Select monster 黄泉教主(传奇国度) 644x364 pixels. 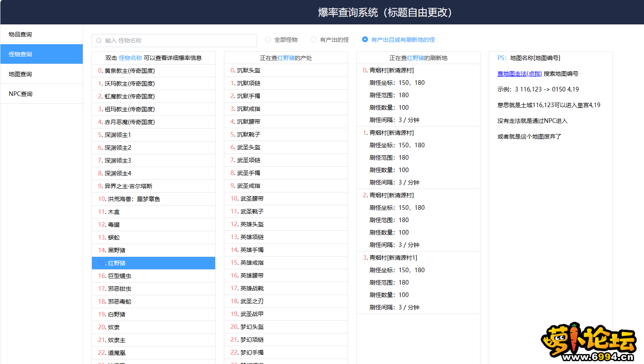[x=154, y=71]
